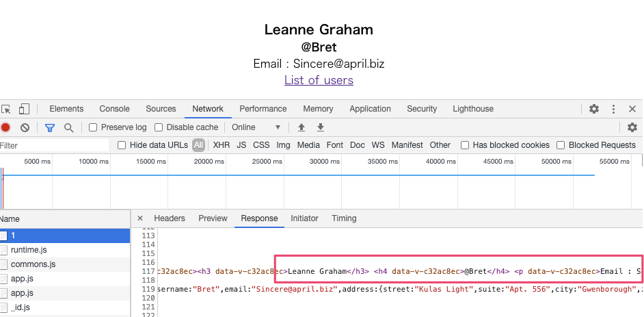Click the record network log button

click(5, 127)
